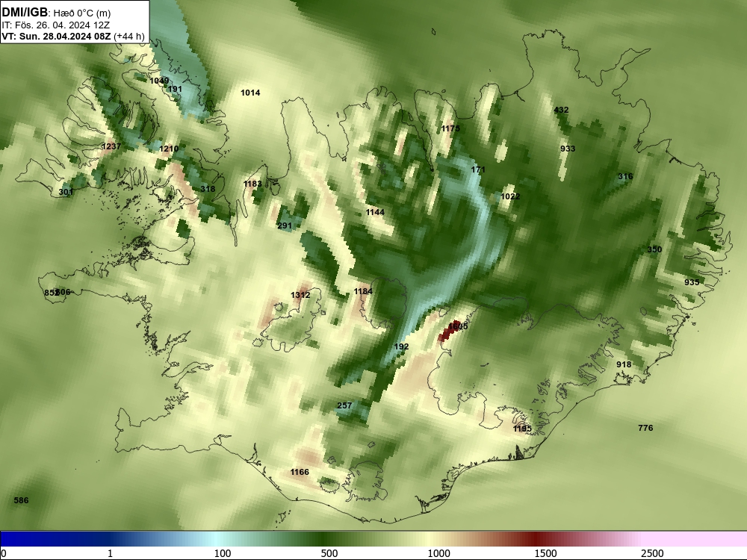This screenshot has width=747, height=560.
Task: Select the 1022 map value
Action: click(510, 196)
